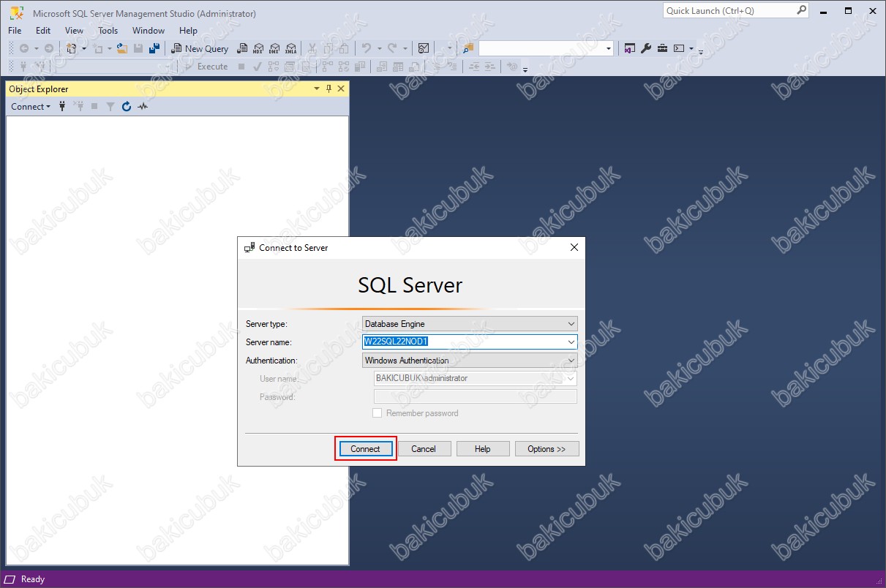886x588 pixels.
Task: Open the Window menu
Action: click(149, 31)
